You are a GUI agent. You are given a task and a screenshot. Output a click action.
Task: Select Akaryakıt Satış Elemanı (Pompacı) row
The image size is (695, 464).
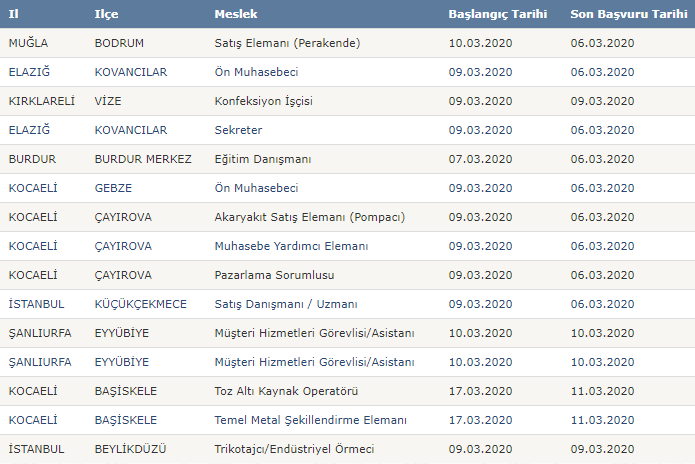(x=348, y=217)
